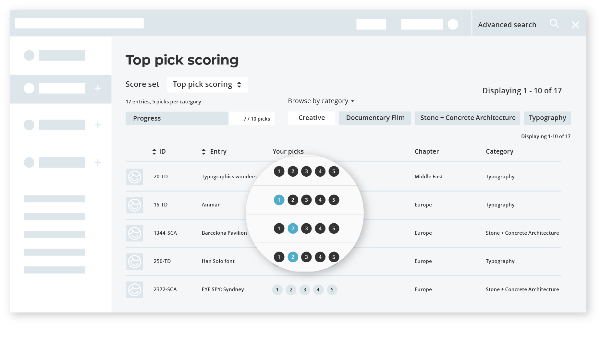
Task: Toggle pick 2 for Barcelona Pavilion
Action: (x=293, y=229)
